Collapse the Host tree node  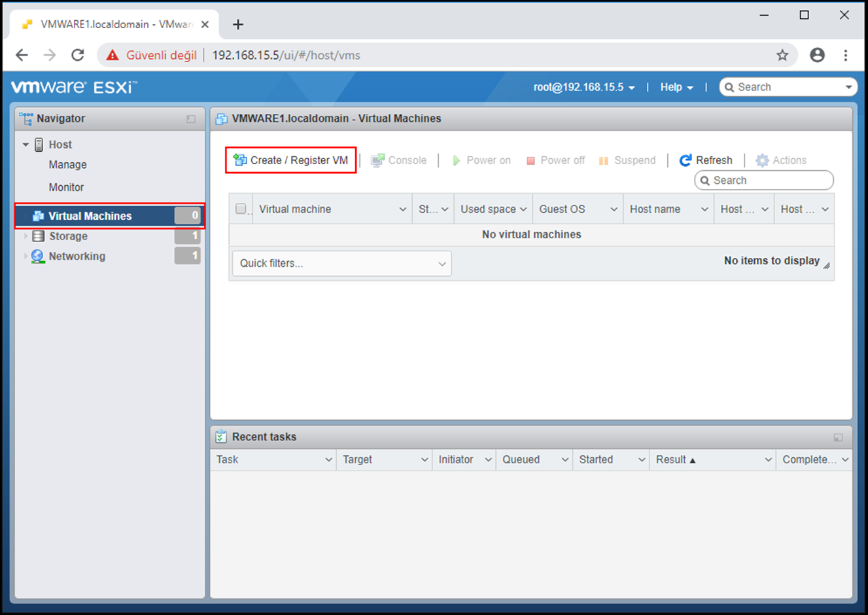click(26, 145)
